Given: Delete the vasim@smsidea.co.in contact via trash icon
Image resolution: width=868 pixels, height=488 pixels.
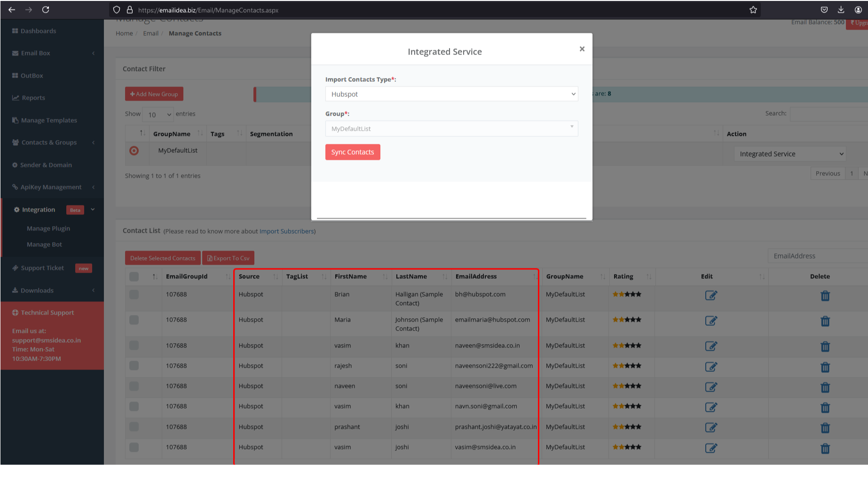Looking at the screenshot, I should click(825, 449).
